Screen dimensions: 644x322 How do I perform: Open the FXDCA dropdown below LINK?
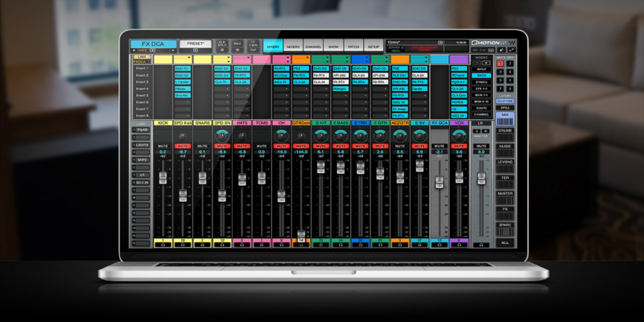[142, 62]
